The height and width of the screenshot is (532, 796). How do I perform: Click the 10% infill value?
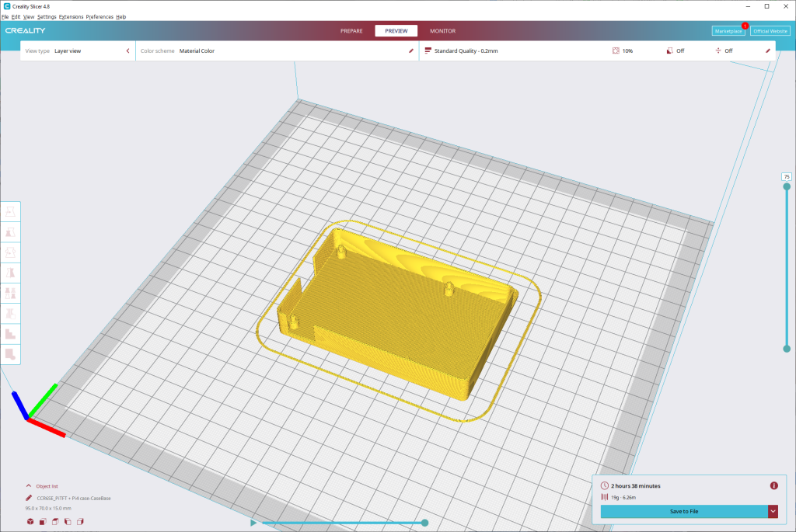(x=627, y=50)
